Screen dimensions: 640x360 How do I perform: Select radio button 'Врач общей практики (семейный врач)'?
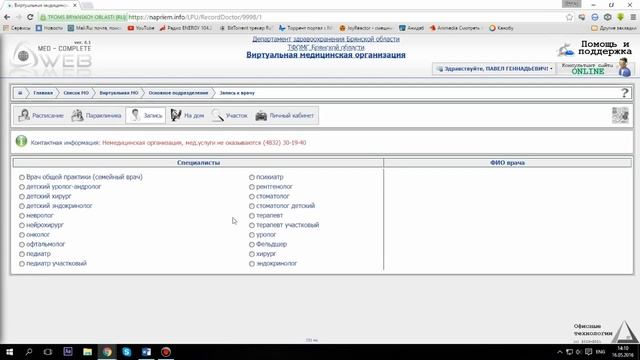pos(22,177)
